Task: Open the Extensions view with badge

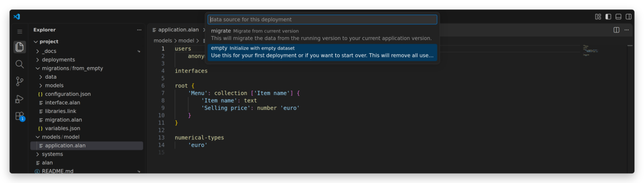Action: pos(19,116)
